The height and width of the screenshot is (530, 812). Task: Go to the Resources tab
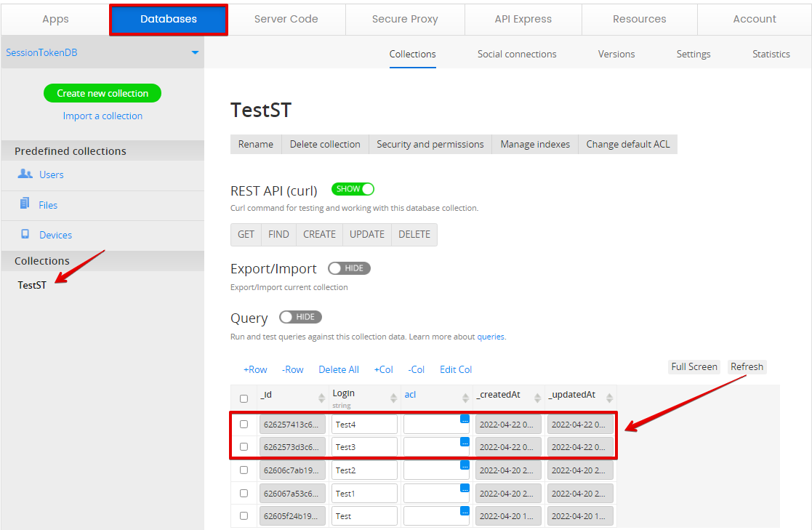point(640,19)
